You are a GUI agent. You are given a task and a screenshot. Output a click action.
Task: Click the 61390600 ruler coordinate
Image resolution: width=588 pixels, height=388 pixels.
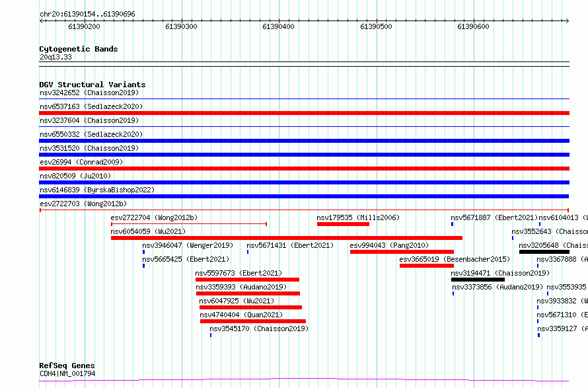(x=473, y=26)
